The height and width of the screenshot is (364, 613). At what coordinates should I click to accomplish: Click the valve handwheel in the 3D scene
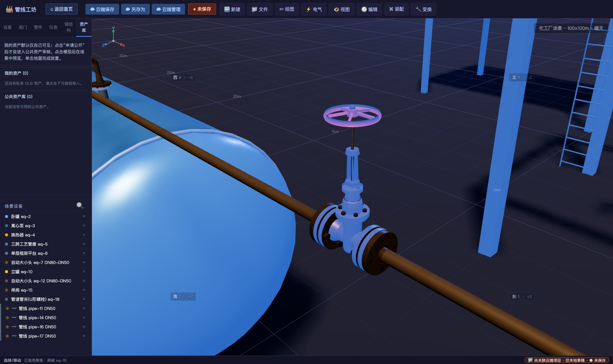(352, 115)
